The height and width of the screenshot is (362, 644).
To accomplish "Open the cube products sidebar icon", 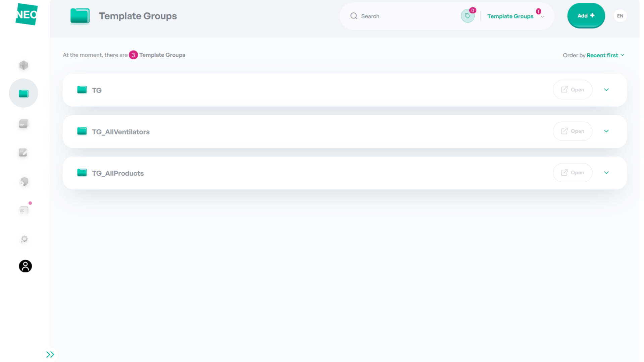I will (x=23, y=65).
